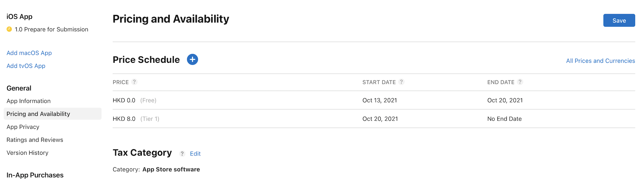Click the help icon next to END DATE
644x183 pixels.
pos(520,82)
